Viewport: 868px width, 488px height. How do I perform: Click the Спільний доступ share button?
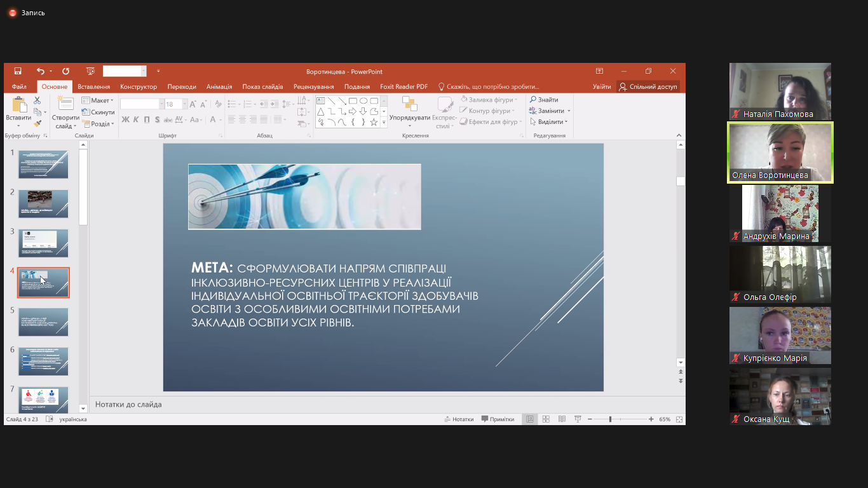(648, 86)
